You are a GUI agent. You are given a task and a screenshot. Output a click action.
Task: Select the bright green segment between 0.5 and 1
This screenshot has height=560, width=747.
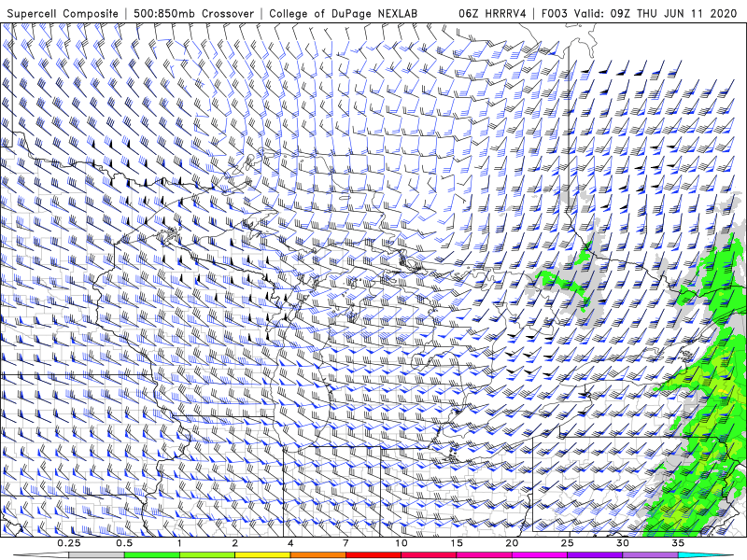[152, 555]
